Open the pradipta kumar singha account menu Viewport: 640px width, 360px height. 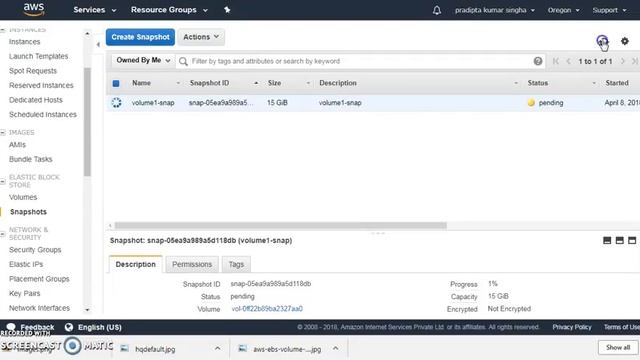[x=495, y=10]
